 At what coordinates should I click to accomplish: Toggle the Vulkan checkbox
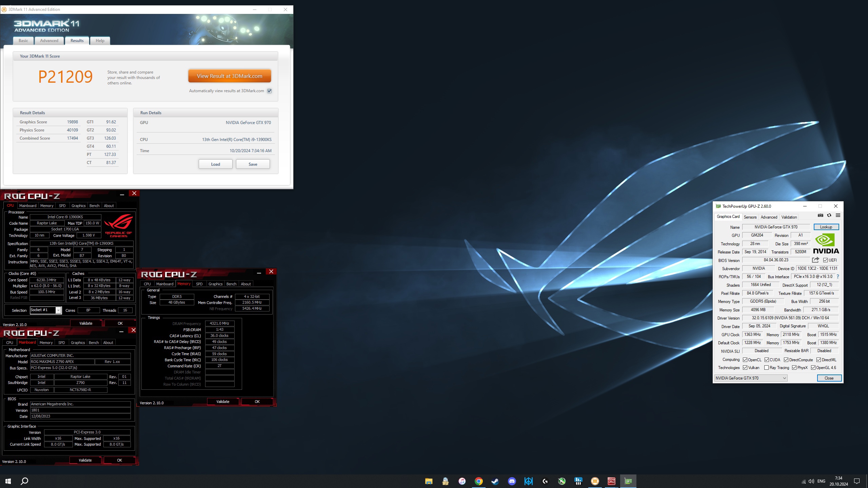pos(745,368)
